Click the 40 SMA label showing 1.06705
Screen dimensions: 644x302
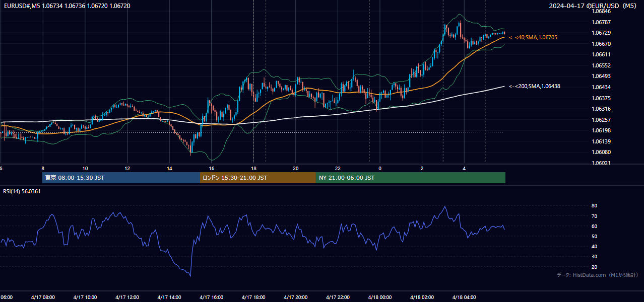[533, 37]
